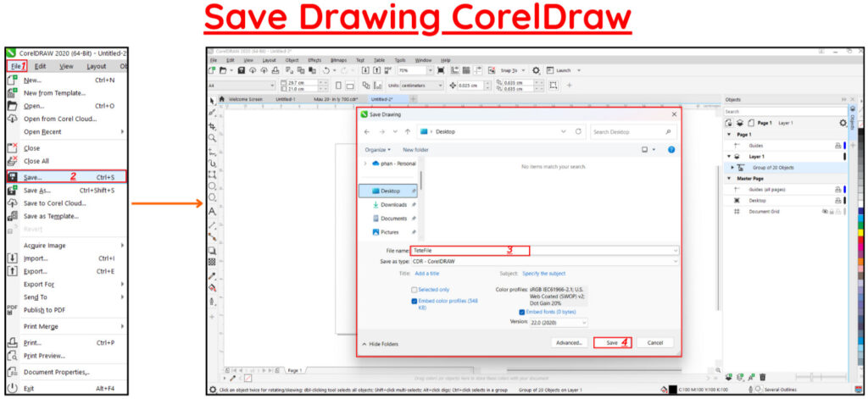Toggle visibility eye for Document Grid
This screenshot has height=399, width=868.
click(x=826, y=212)
